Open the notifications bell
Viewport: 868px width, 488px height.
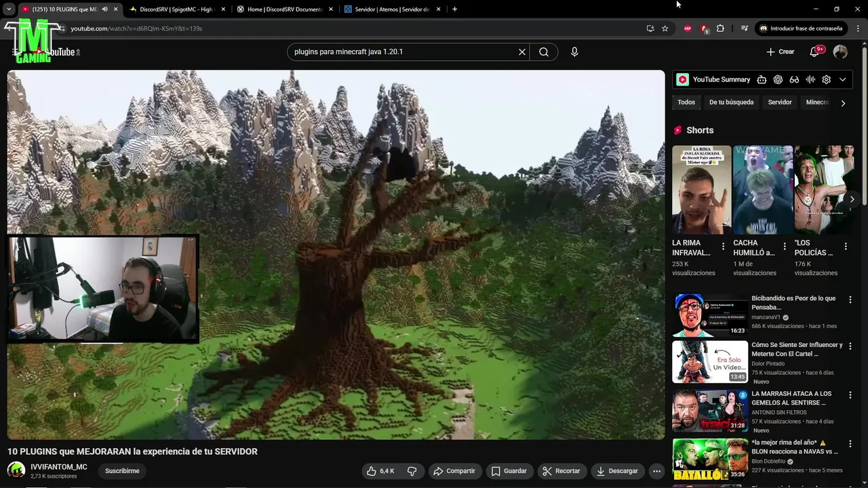(815, 52)
